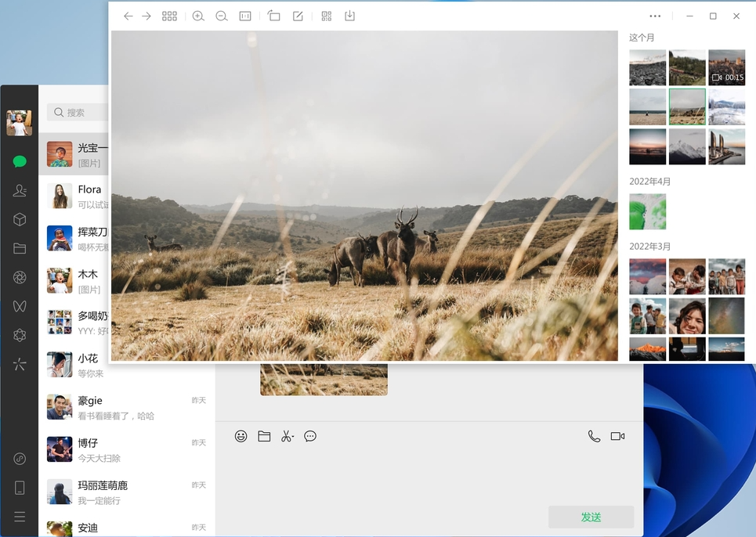This screenshot has height=537, width=756.
Task: Zoom in on the deer photo
Action: tap(198, 16)
